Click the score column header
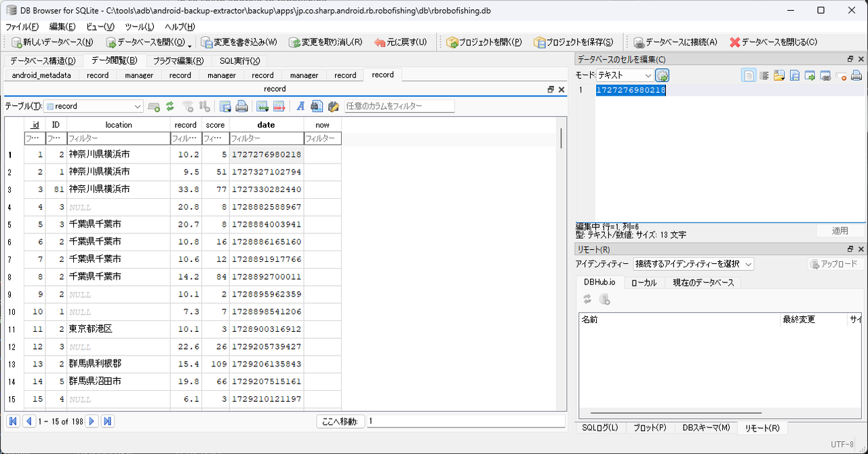Viewport: 868px width, 454px height. pos(215,125)
